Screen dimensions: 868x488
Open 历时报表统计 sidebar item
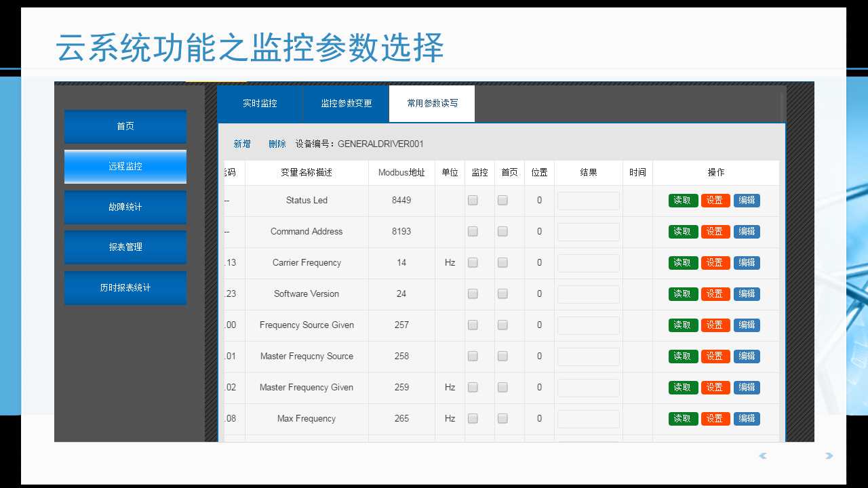pos(125,287)
